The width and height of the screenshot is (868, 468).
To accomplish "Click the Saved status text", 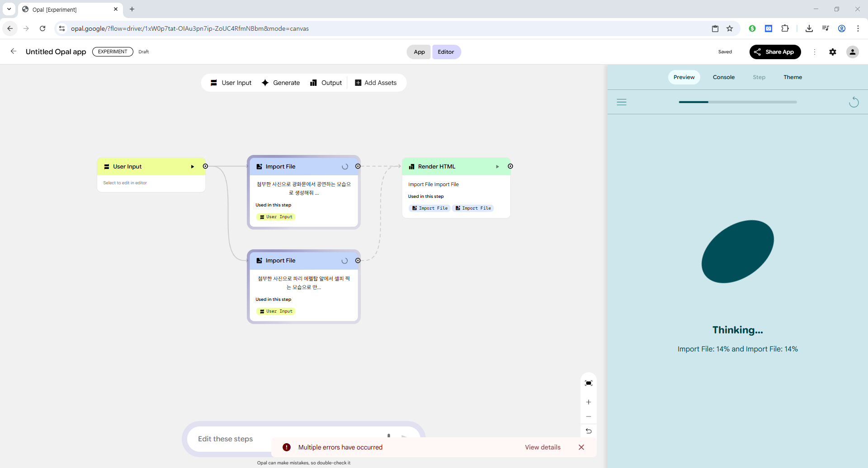I will click(725, 52).
